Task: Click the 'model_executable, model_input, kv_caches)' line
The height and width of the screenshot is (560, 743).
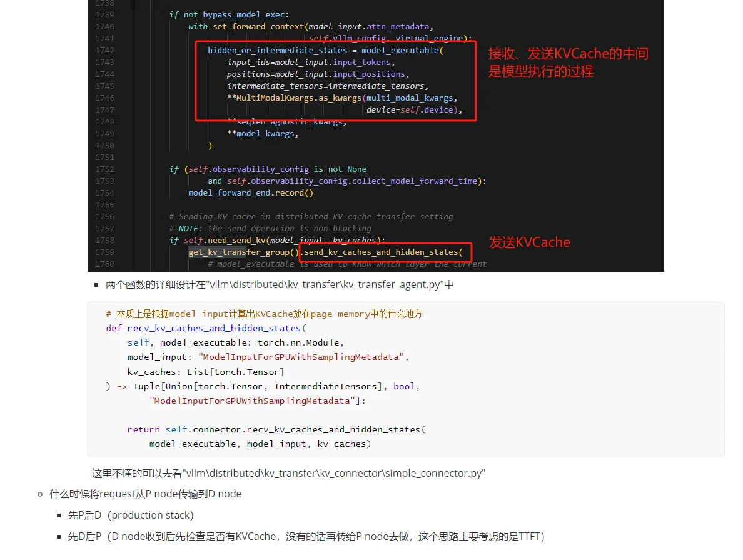Action: pos(260,444)
